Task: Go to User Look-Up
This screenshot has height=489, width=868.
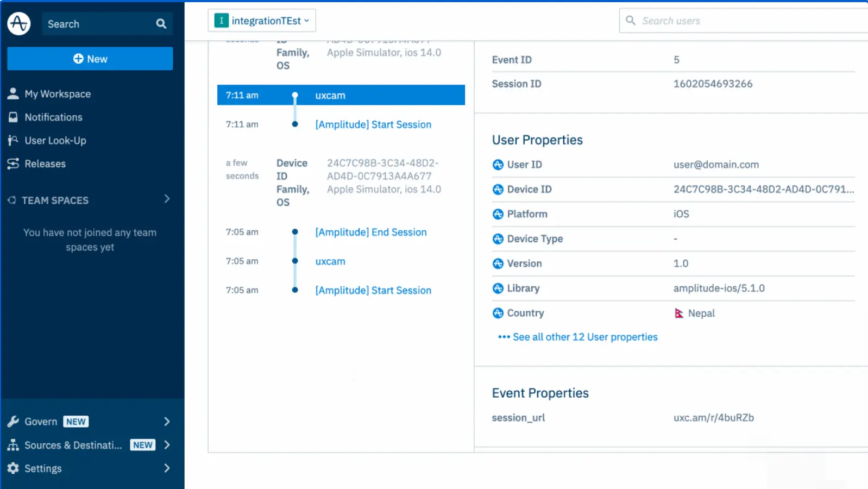Action: tap(55, 140)
